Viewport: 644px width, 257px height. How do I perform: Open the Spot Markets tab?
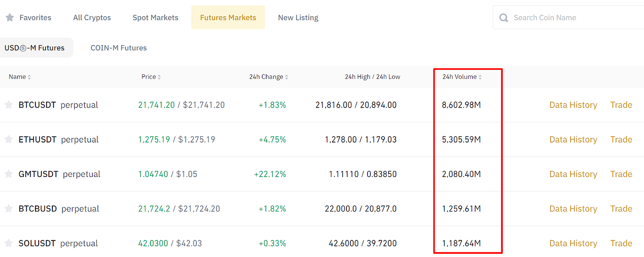coord(155,17)
